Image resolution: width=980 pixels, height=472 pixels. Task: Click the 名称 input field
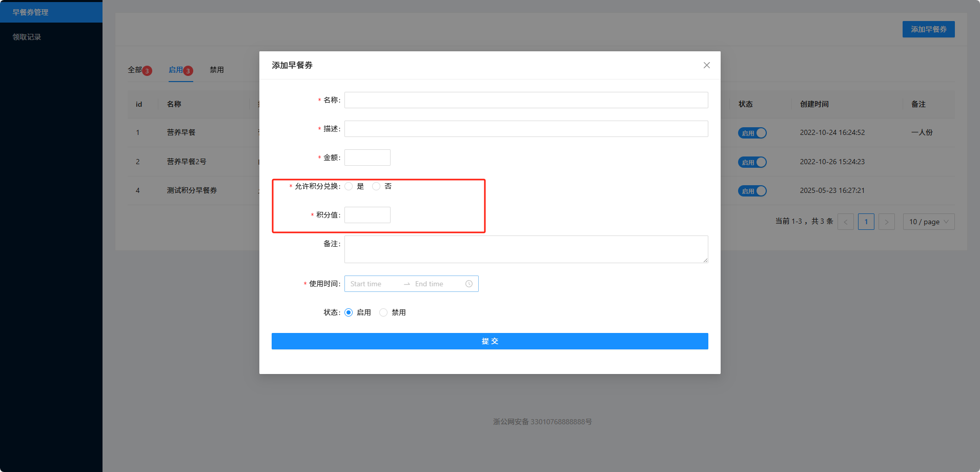(x=526, y=100)
